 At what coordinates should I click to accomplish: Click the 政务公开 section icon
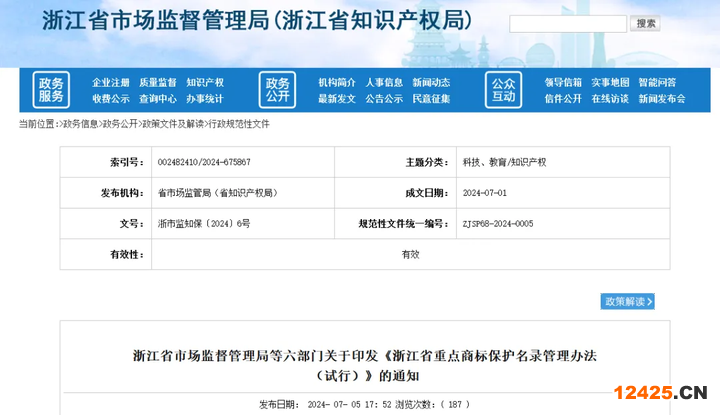(277, 90)
